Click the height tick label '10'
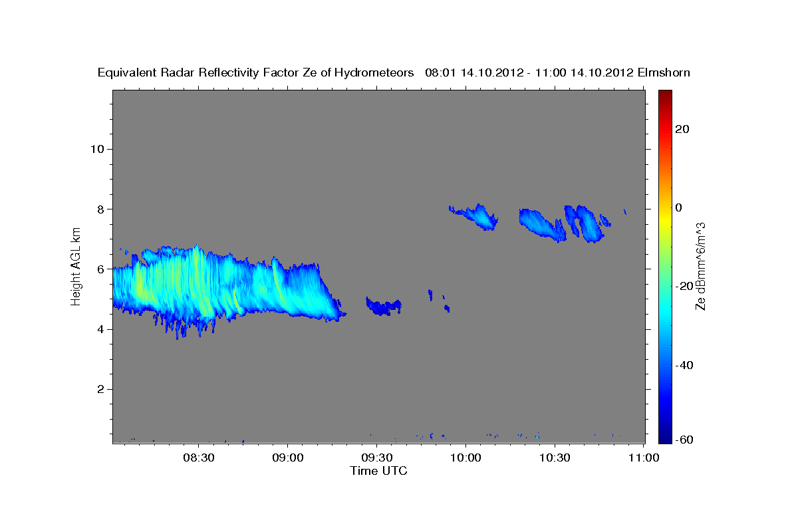This screenshot has height=532, width=798. (97, 149)
